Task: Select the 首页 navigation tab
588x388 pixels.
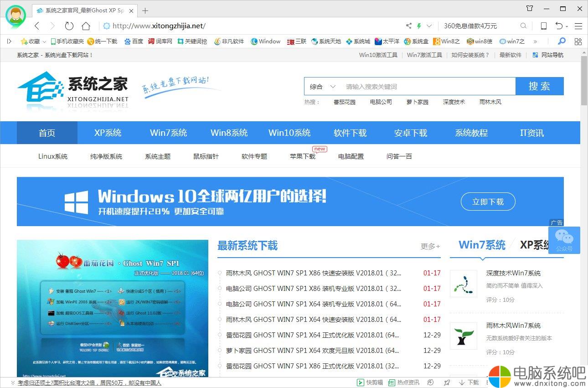Action: pos(47,133)
